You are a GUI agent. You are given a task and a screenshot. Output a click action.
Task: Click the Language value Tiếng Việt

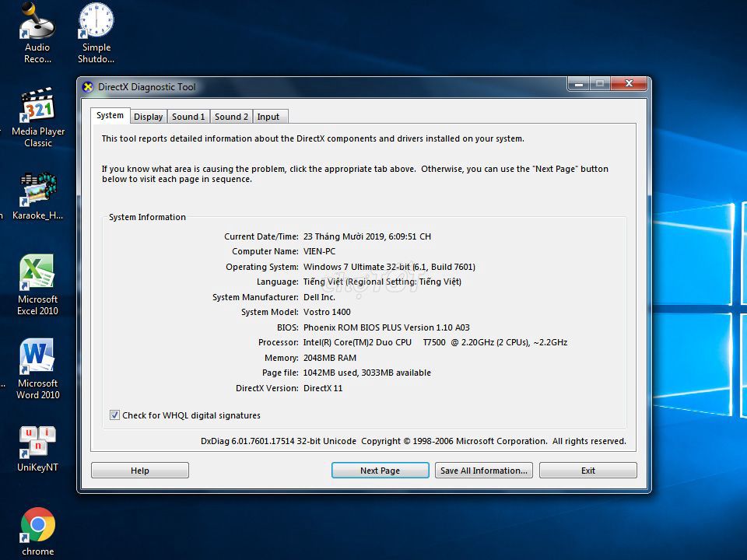pyautogui.click(x=382, y=282)
